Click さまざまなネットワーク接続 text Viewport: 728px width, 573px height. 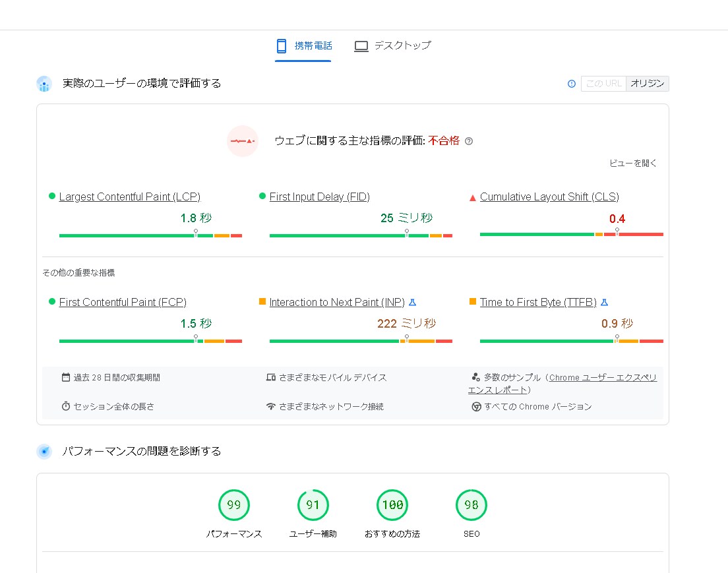point(331,407)
